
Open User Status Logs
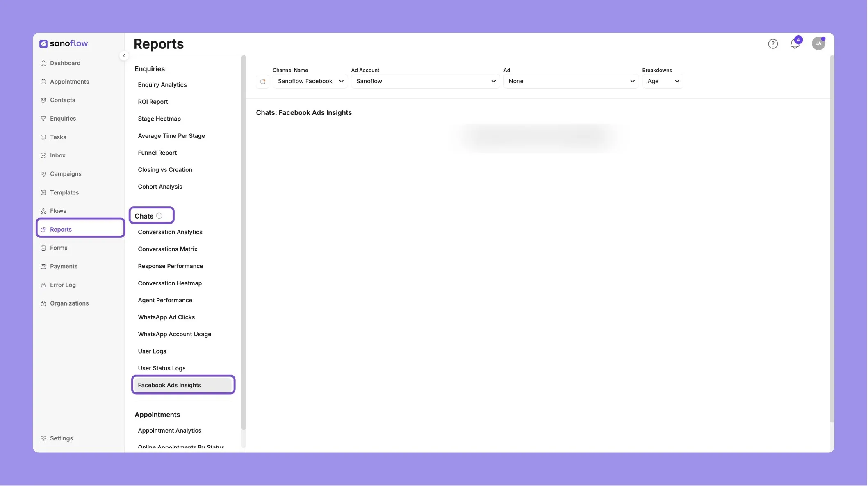coord(162,368)
